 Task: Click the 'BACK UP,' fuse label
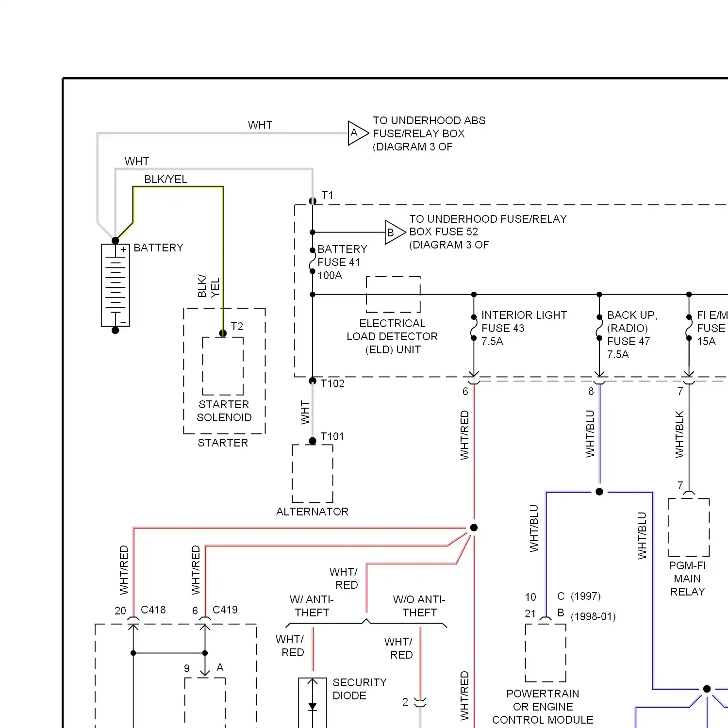coord(632,315)
